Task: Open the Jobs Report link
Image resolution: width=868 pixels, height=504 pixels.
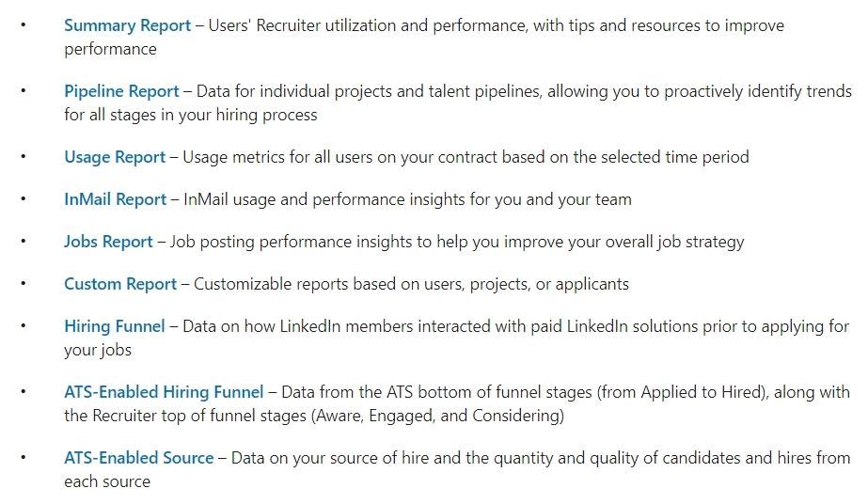Action: coord(108,242)
